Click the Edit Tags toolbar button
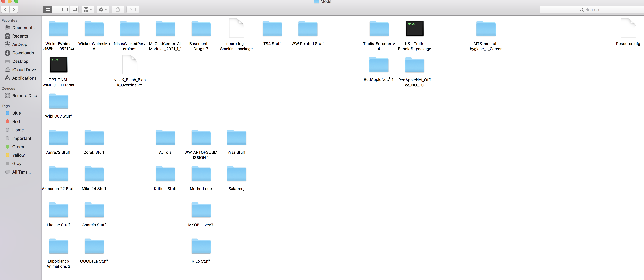The width and height of the screenshot is (644, 280). pyautogui.click(x=133, y=10)
